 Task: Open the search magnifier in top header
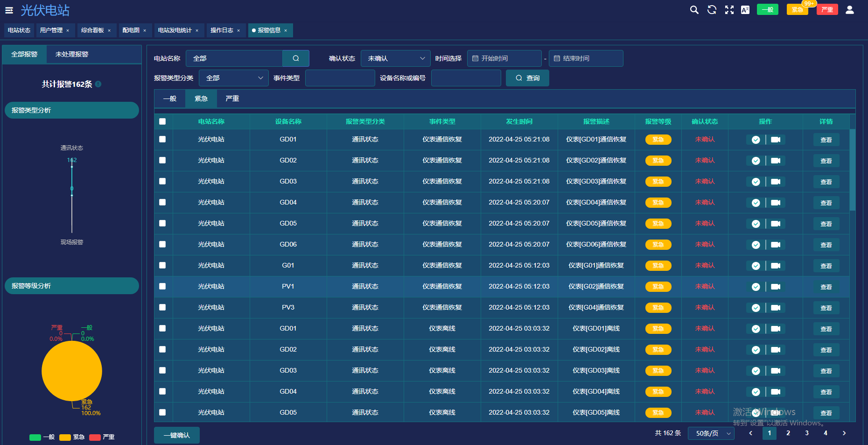[x=694, y=10]
